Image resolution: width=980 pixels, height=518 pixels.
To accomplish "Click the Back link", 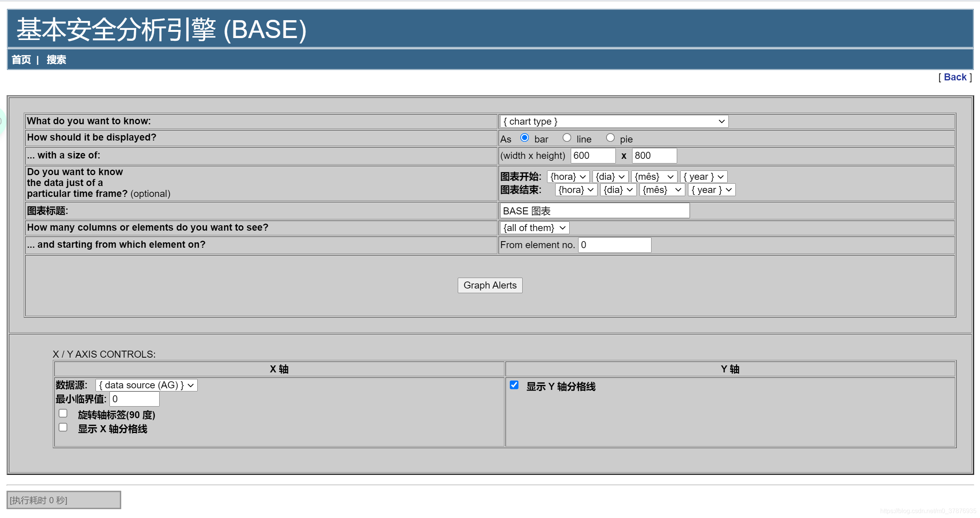I will coord(955,77).
